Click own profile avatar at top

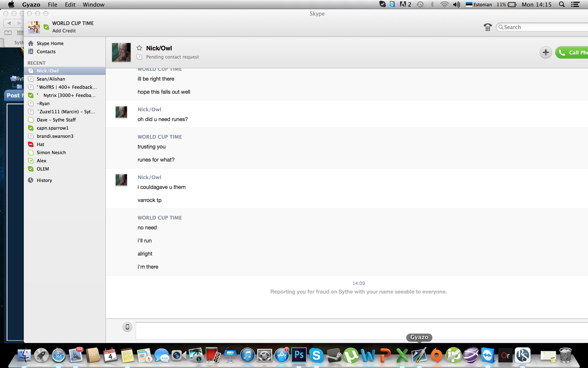pyautogui.click(x=34, y=27)
